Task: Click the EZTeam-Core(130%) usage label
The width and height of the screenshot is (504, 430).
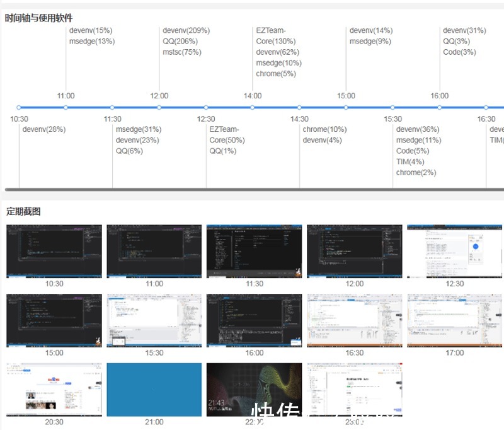Action: pyautogui.click(x=276, y=36)
